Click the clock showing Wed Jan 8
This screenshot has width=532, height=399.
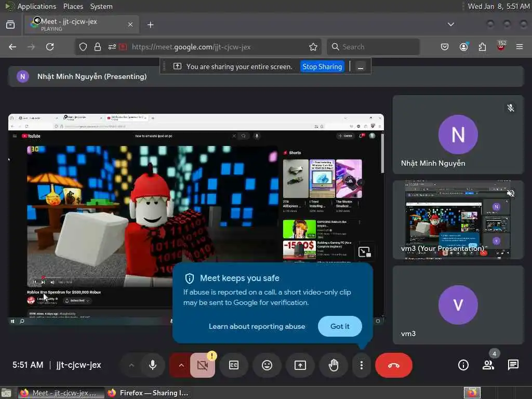pyautogui.click(x=498, y=6)
